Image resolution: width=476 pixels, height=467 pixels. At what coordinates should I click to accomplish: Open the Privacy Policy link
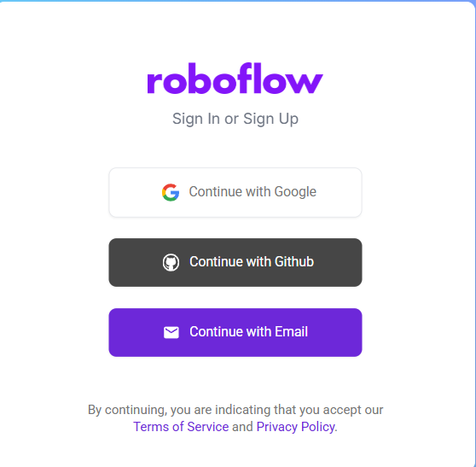296,427
